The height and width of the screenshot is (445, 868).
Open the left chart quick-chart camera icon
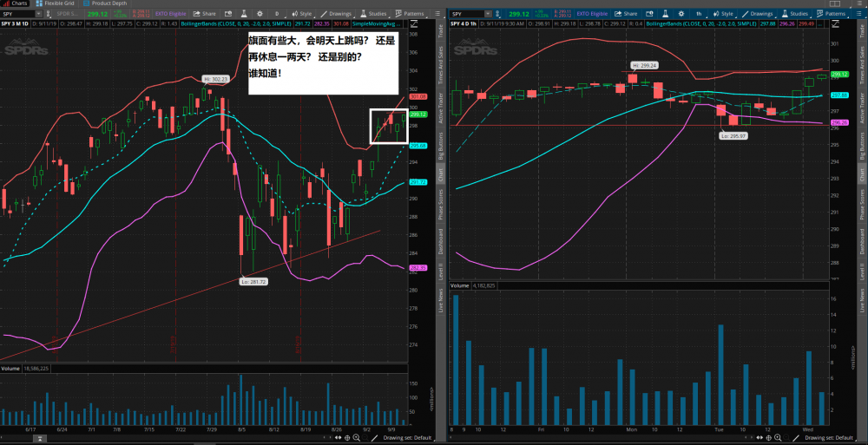pyautogui.click(x=228, y=13)
